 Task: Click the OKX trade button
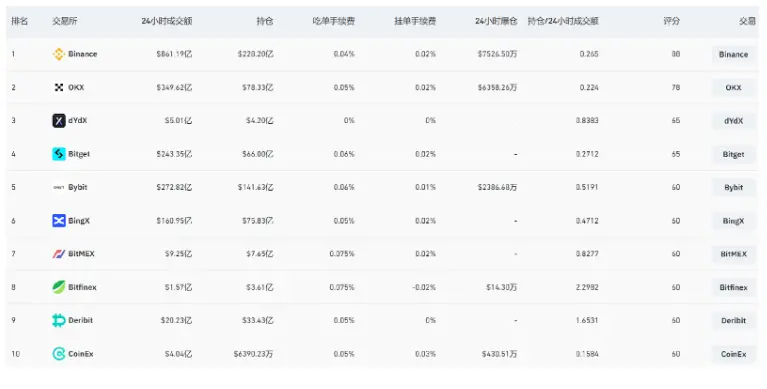[733, 88]
